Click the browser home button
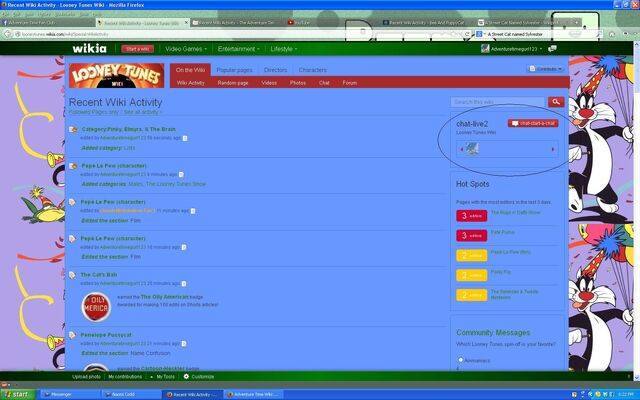 [x=612, y=34]
